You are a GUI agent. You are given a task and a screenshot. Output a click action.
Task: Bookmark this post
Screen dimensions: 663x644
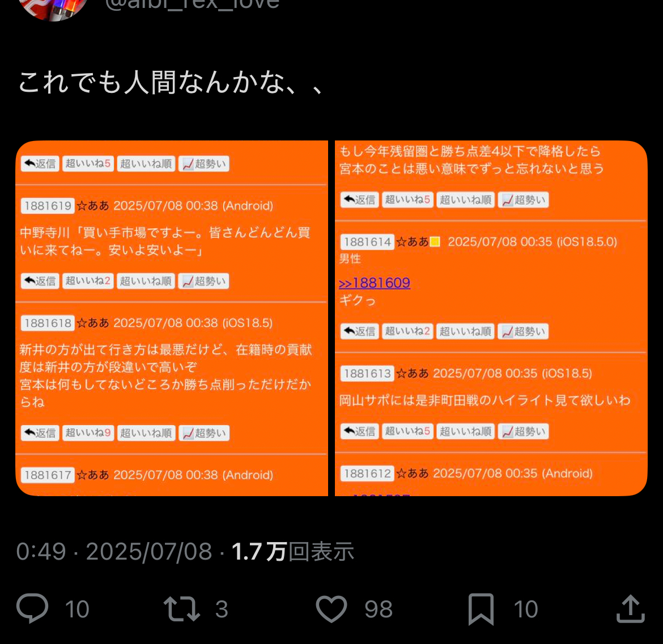(481, 609)
